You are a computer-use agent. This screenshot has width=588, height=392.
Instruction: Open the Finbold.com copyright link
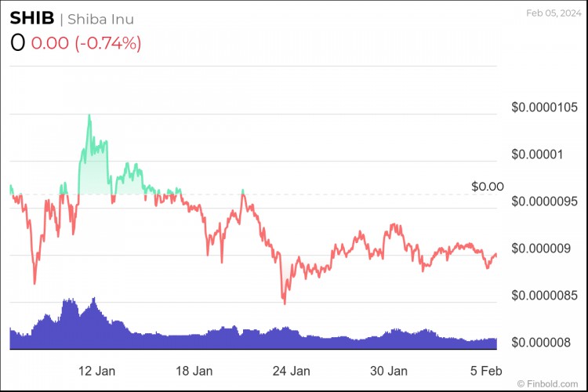point(547,384)
